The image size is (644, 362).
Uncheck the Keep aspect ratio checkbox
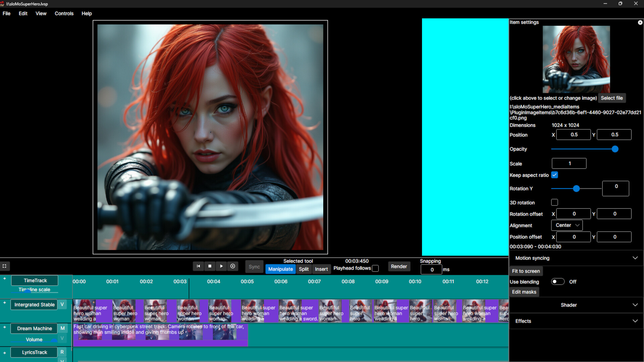555,175
